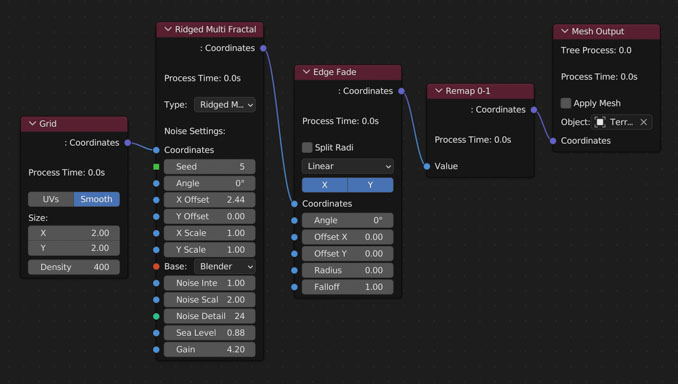Enable the Split Radi checkbox
Image resolution: width=678 pixels, height=384 pixels.
click(x=307, y=147)
